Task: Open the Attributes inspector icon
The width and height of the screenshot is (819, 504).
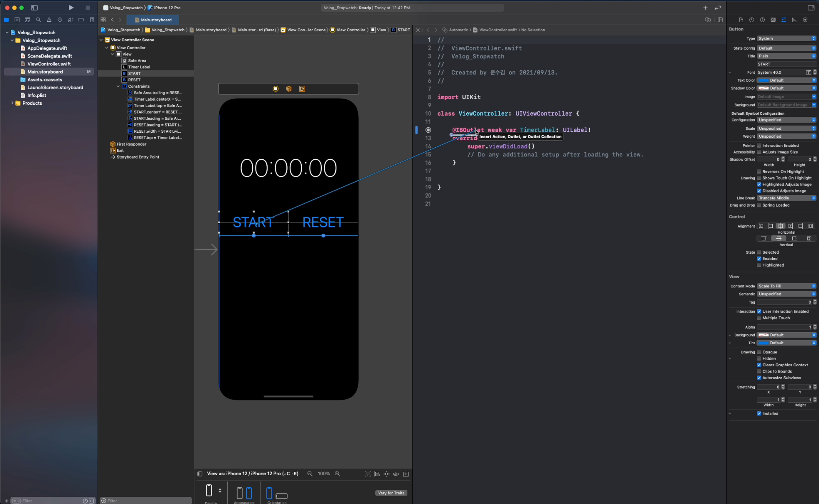Action: point(784,20)
